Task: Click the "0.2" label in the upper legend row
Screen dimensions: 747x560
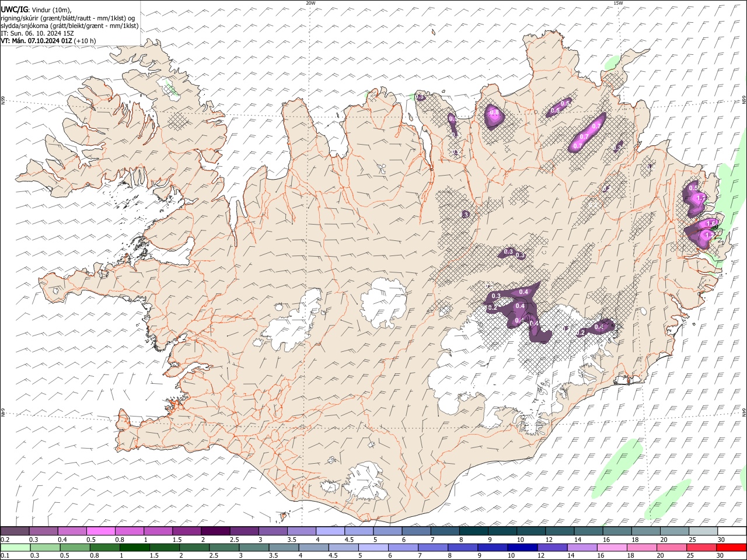Action: (x=6, y=540)
